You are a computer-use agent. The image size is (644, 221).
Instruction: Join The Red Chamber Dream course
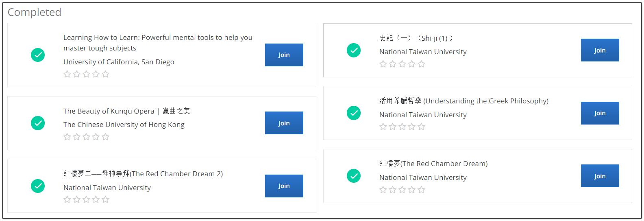tap(600, 176)
